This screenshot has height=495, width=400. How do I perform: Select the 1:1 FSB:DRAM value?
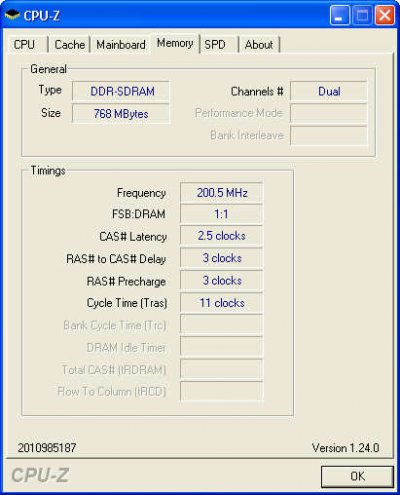click(221, 214)
